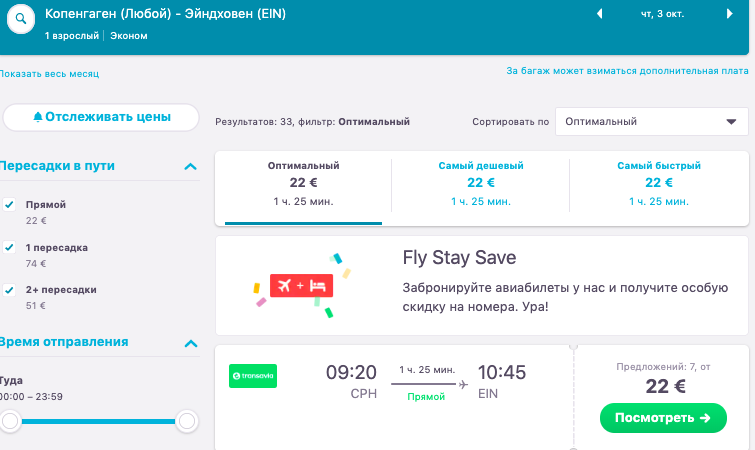Select the Самый быстрый tab

[658, 183]
